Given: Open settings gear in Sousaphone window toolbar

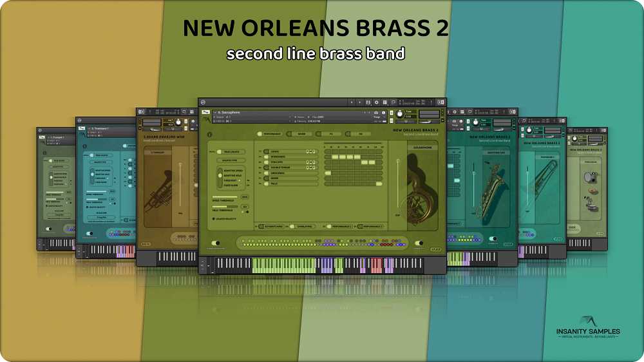Looking at the screenshot, I should pos(377,102).
